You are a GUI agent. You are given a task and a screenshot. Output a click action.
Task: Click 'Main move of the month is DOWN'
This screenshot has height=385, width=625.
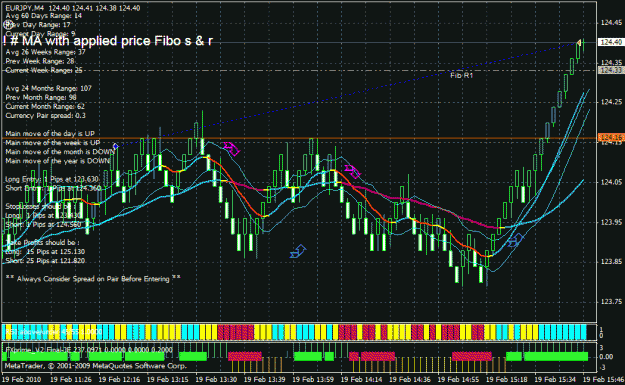60,152
